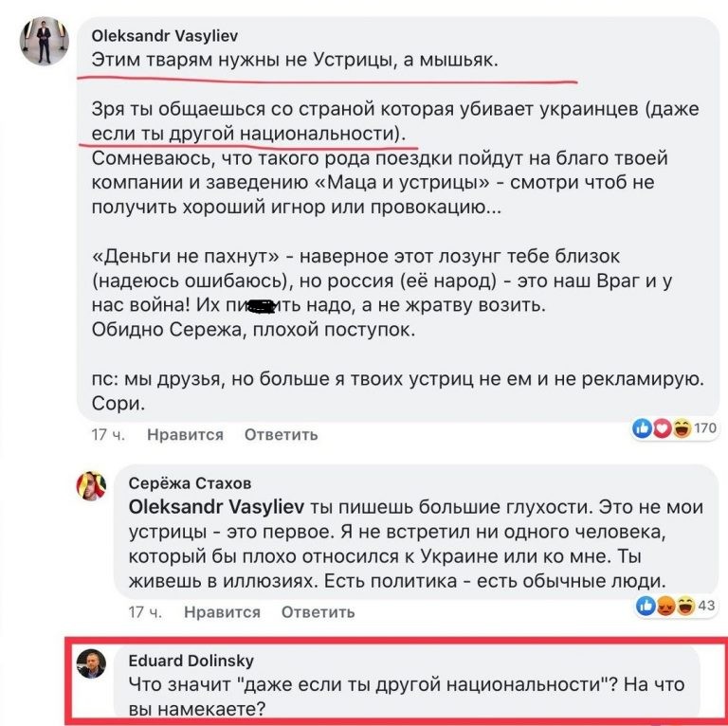728x726 pixels.
Task: Click Eduard Dolinsky's avatar thumbnail
Action: click(x=92, y=665)
